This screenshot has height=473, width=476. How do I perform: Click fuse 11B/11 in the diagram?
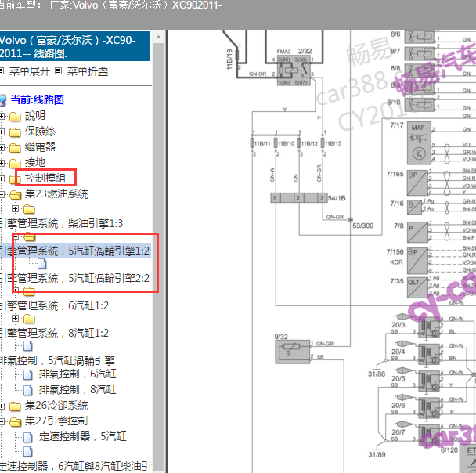tap(252, 143)
